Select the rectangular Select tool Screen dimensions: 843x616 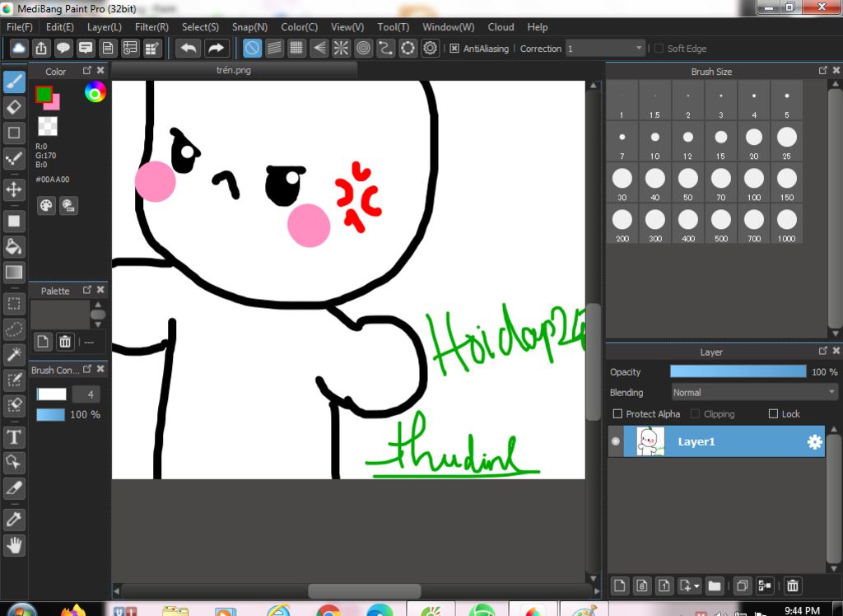pyautogui.click(x=15, y=303)
